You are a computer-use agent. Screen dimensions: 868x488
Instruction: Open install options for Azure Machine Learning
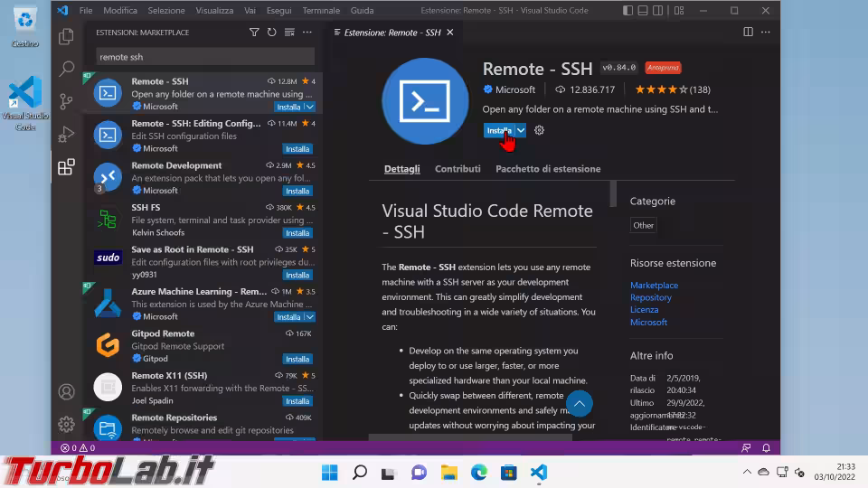click(x=309, y=317)
